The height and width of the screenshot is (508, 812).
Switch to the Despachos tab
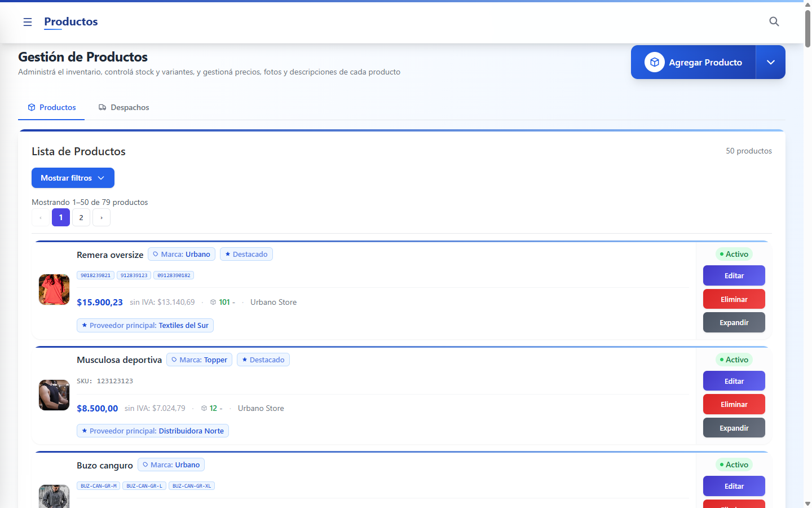point(123,107)
